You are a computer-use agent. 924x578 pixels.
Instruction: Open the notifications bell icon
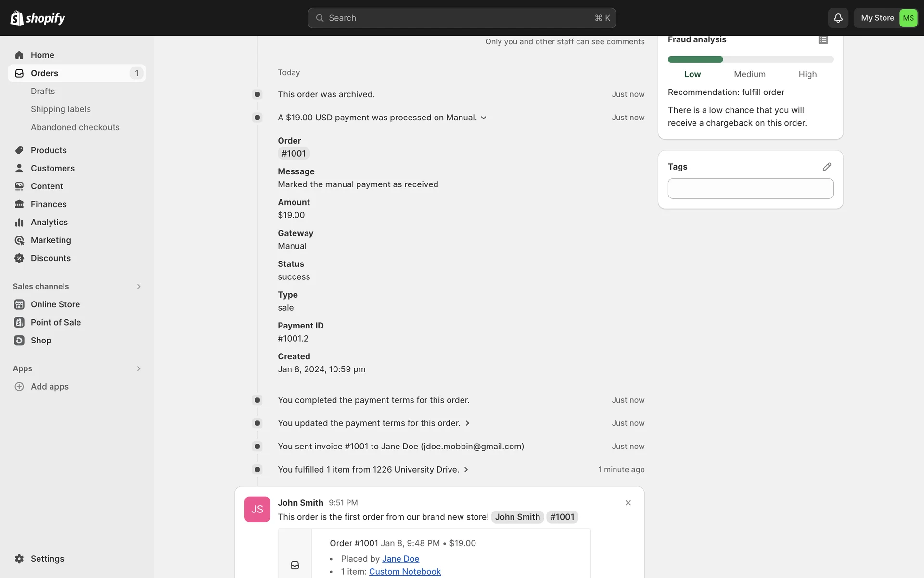coord(838,18)
